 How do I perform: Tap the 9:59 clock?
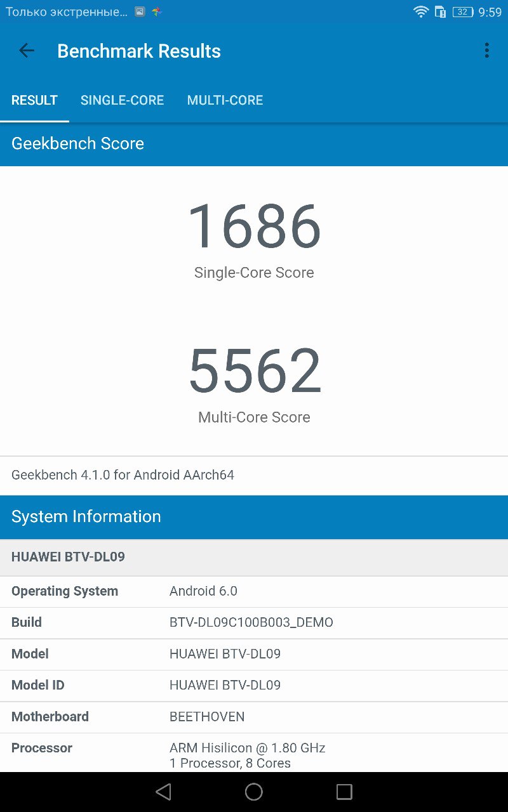point(490,12)
